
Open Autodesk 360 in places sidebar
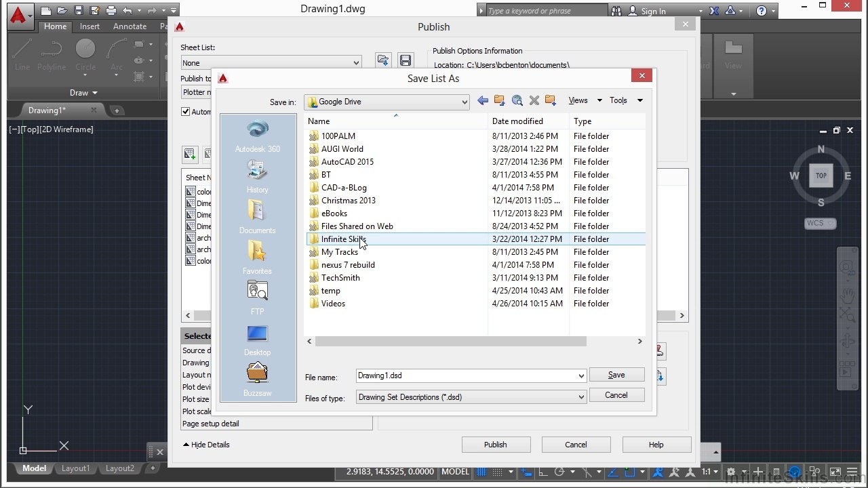coord(258,136)
